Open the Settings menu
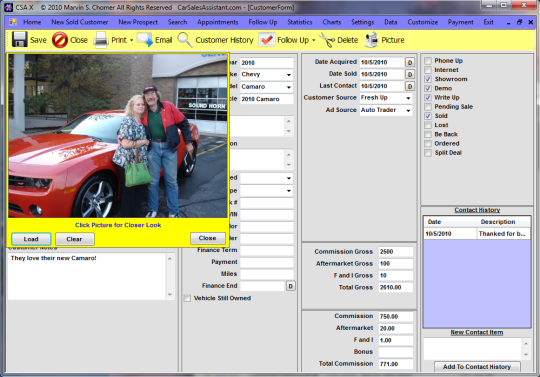This screenshot has height=377, width=540. (362, 22)
